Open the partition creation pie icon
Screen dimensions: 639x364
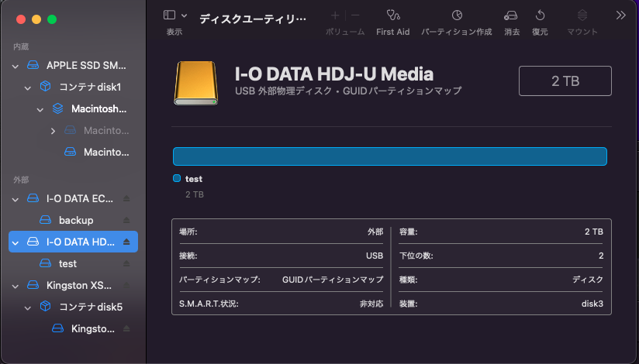pyautogui.click(x=457, y=15)
